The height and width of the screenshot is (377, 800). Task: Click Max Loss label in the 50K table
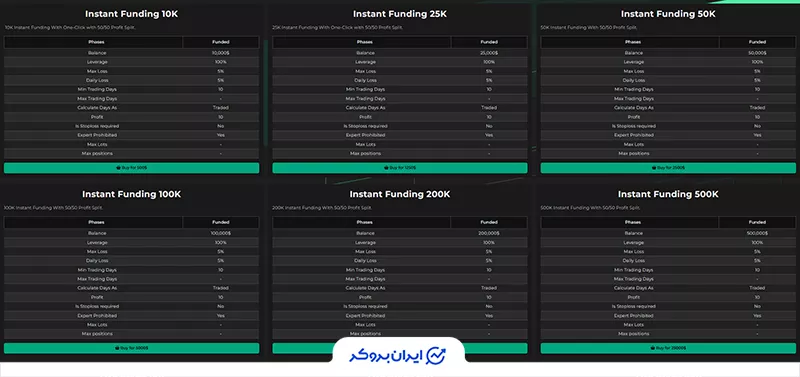tap(633, 71)
